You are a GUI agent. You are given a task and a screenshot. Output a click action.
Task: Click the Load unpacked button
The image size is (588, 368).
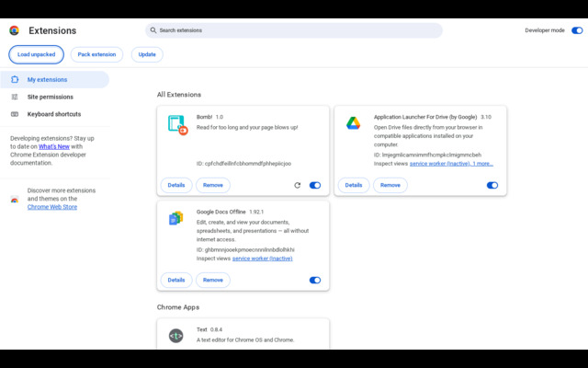point(37,54)
